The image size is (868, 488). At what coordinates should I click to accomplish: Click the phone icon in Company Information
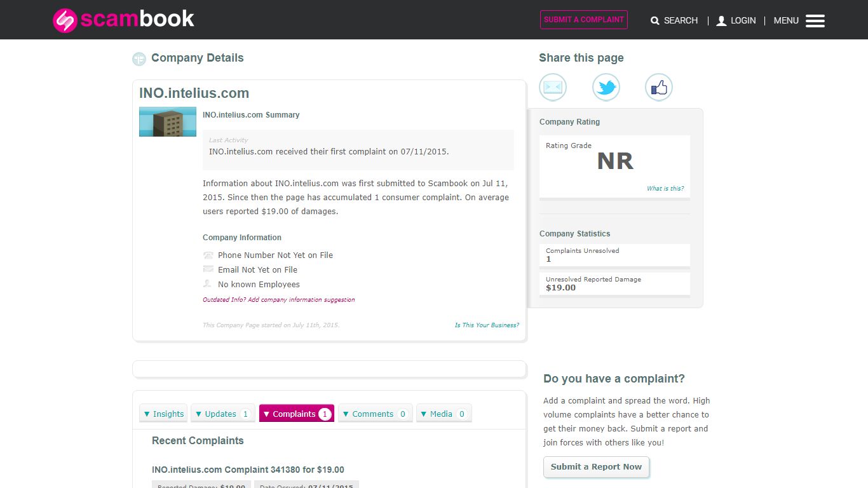tap(208, 255)
